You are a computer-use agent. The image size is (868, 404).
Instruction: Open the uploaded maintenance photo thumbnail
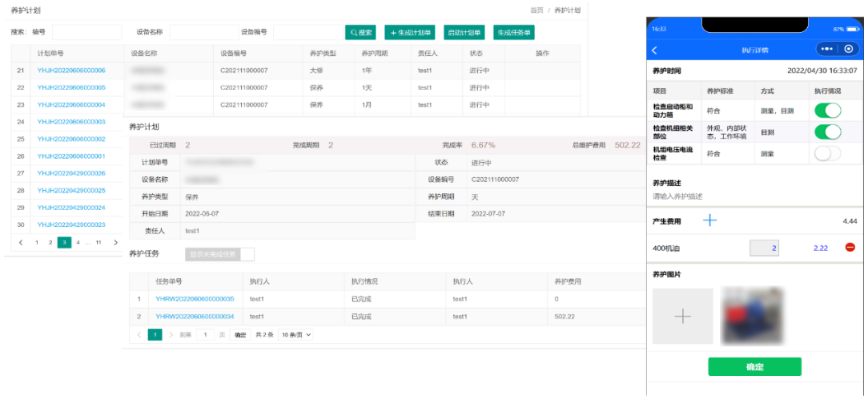pos(752,314)
